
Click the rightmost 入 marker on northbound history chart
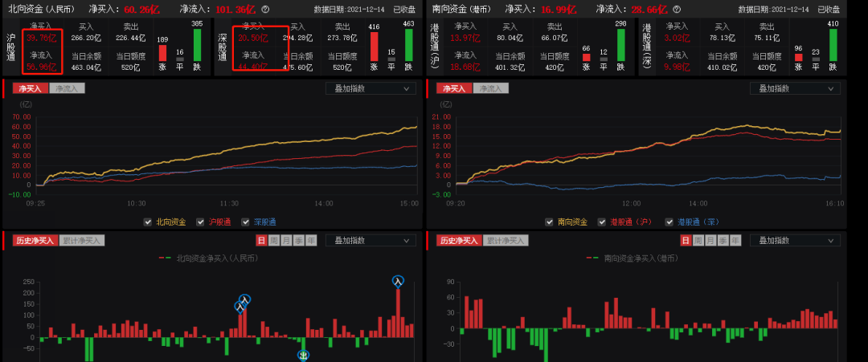397,282
